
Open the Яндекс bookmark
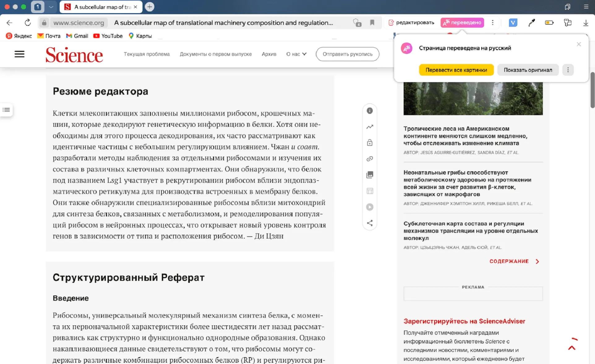point(19,36)
